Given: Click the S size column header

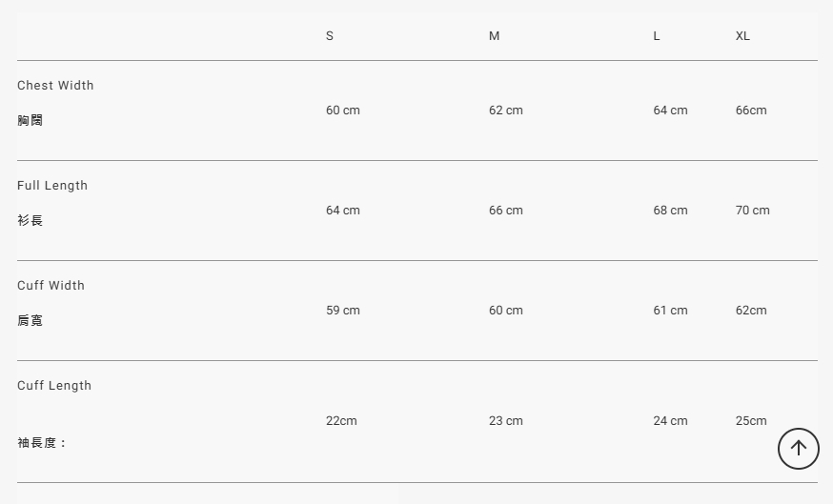Looking at the screenshot, I should tap(330, 36).
